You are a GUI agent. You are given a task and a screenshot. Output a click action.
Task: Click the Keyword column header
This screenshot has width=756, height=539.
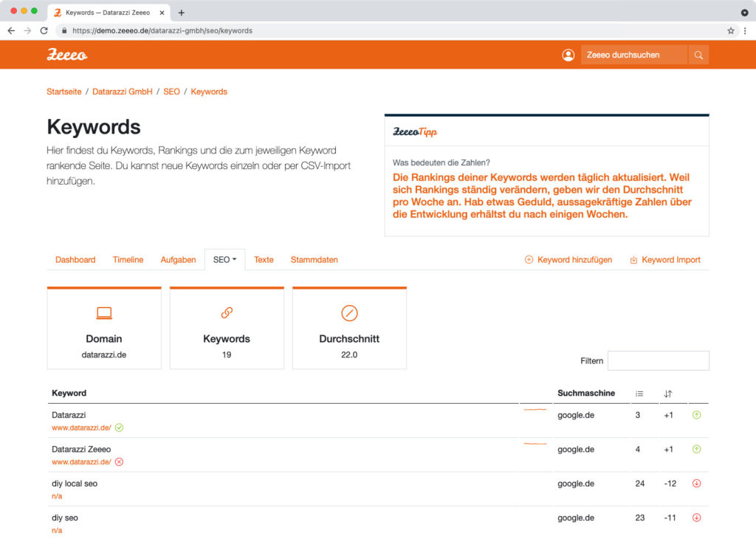click(x=69, y=393)
